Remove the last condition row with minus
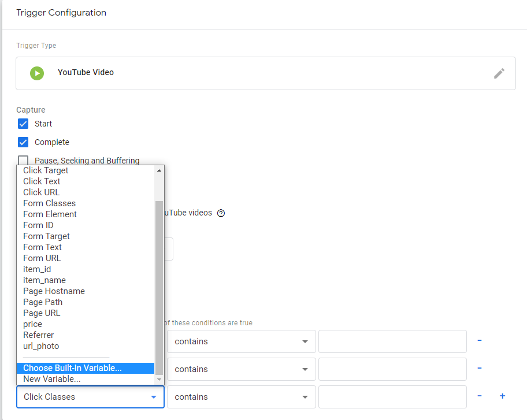The height and width of the screenshot is (420, 527). tap(480, 396)
